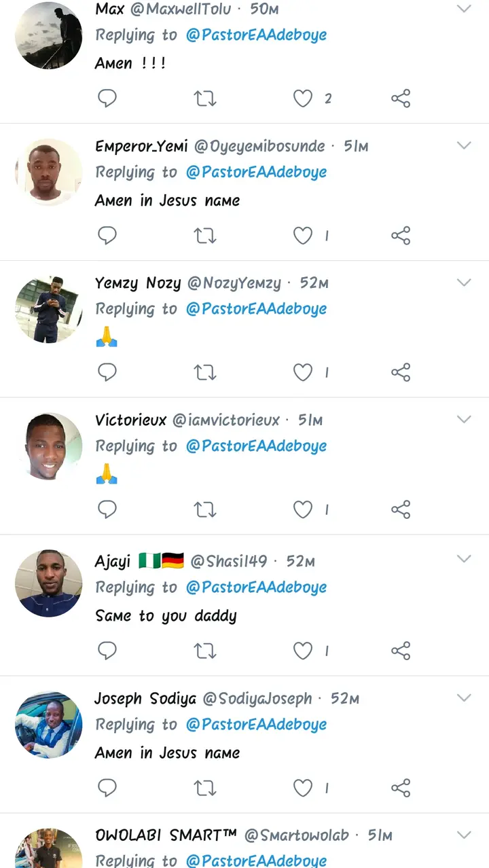Open the dropdown arrow on Ajayi's tweet

tap(464, 559)
